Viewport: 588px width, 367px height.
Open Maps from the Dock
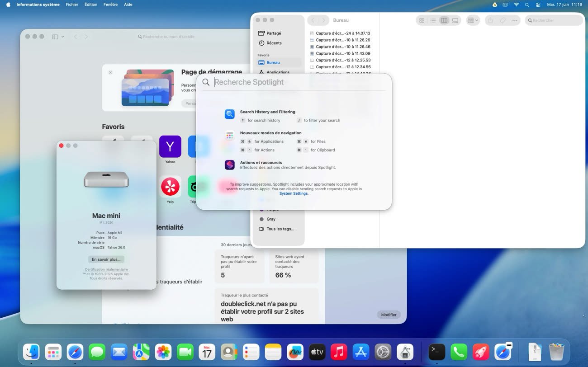click(x=141, y=352)
